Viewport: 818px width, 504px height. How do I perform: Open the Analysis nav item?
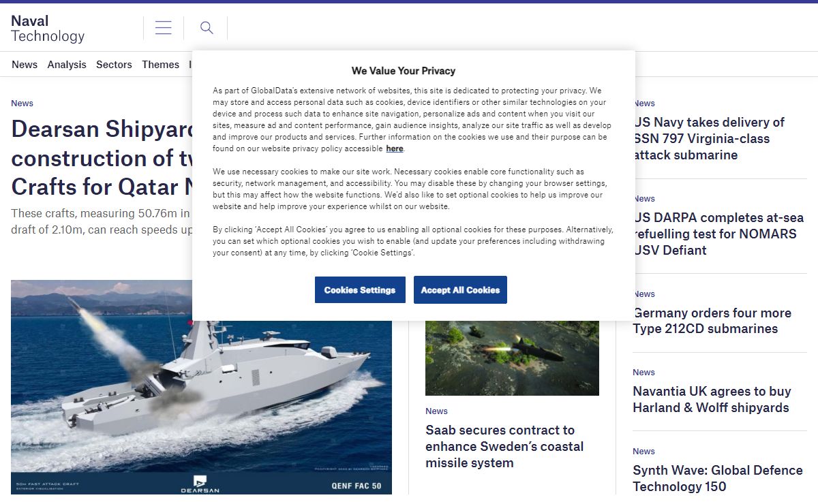pos(67,65)
